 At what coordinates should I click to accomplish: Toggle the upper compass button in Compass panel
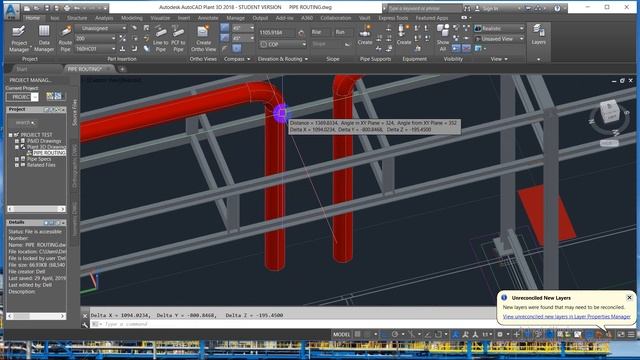[224, 28]
